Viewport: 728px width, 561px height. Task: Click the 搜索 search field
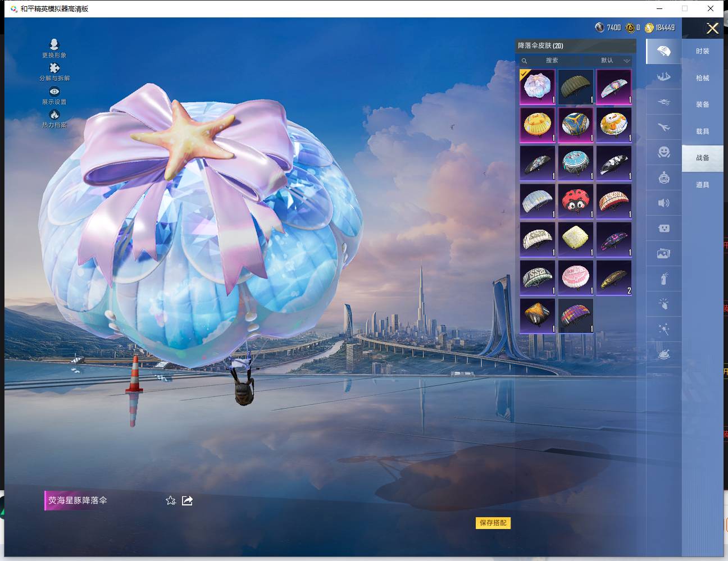(x=551, y=61)
